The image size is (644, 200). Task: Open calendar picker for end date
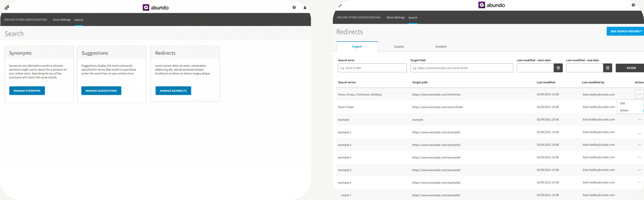[x=607, y=68]
